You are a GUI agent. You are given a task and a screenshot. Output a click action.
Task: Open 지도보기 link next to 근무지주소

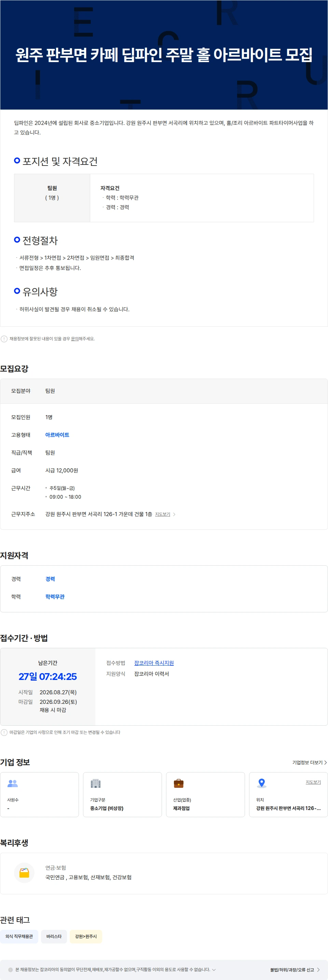(x=163, y=514)
